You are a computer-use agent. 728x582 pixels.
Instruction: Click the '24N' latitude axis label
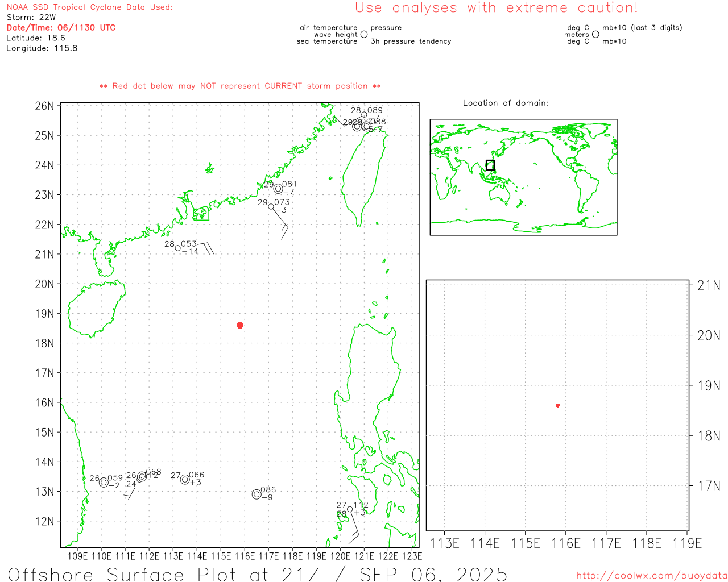click(x=44, y=165)
